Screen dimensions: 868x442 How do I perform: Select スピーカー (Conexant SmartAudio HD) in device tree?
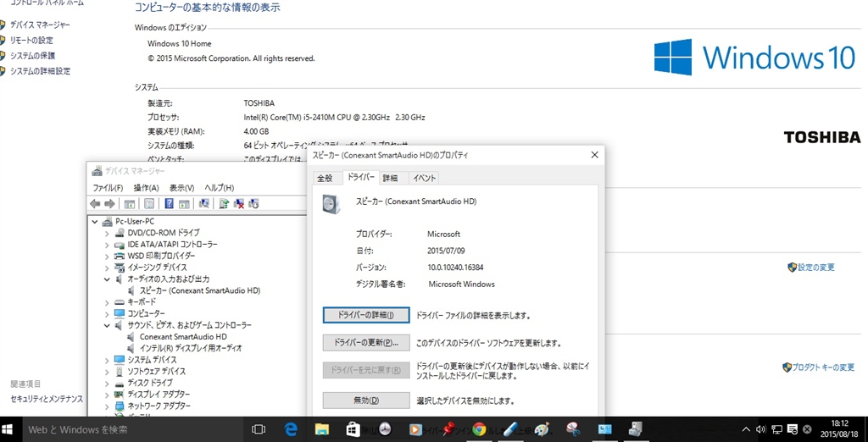click(200, 290)
